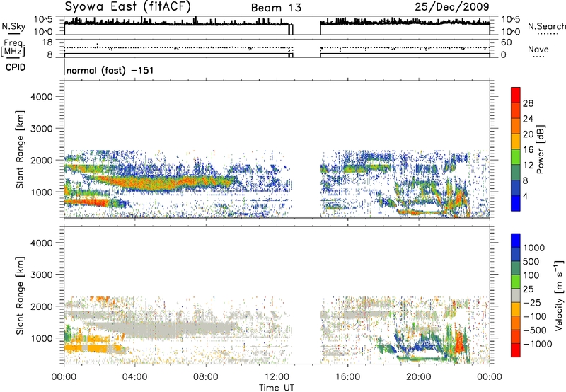566x392 pixels.
Task: Click the 'Power [dB]' colorbar label
Action: click(x=540, y=149)
